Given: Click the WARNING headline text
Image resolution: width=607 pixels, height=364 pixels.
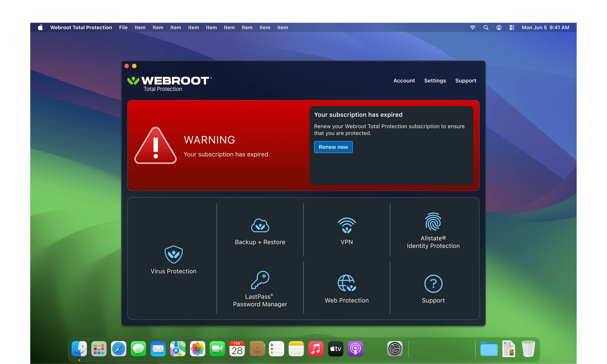Looking at the screenshot, I should point(209,140).
